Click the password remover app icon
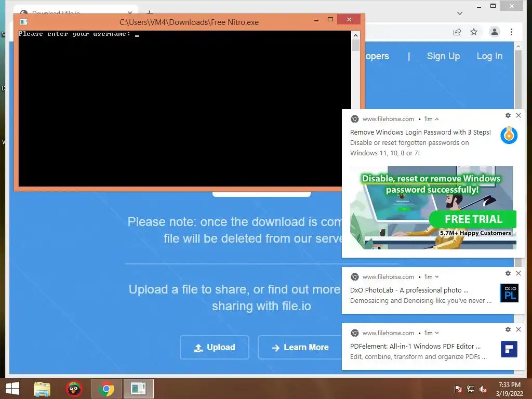 click(509, 135)
